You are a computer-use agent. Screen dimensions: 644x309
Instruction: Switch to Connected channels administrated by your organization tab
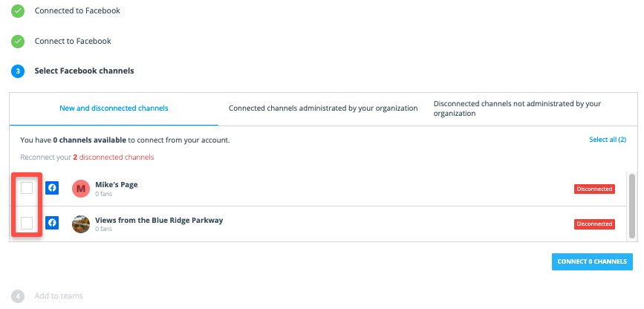323,108
